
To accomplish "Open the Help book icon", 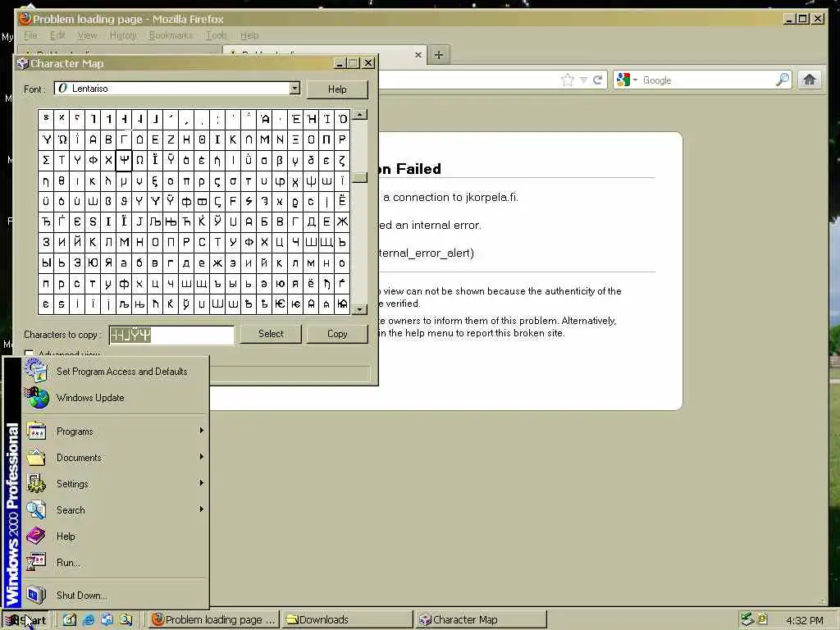I will pos(36,536).
